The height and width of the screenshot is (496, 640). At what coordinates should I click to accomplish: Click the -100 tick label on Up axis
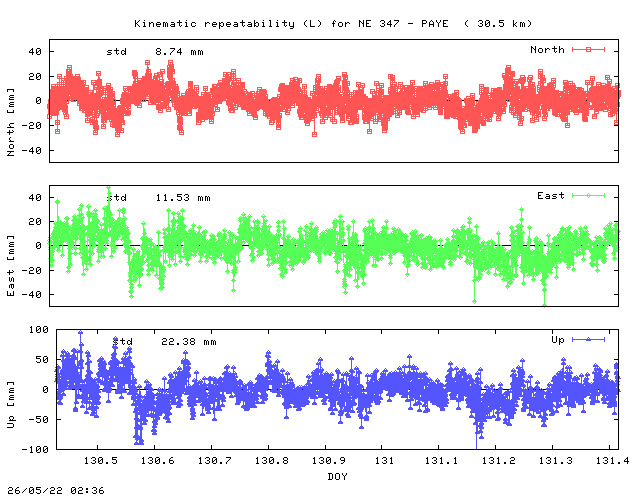pyautogui.click(x=36, y=449)
